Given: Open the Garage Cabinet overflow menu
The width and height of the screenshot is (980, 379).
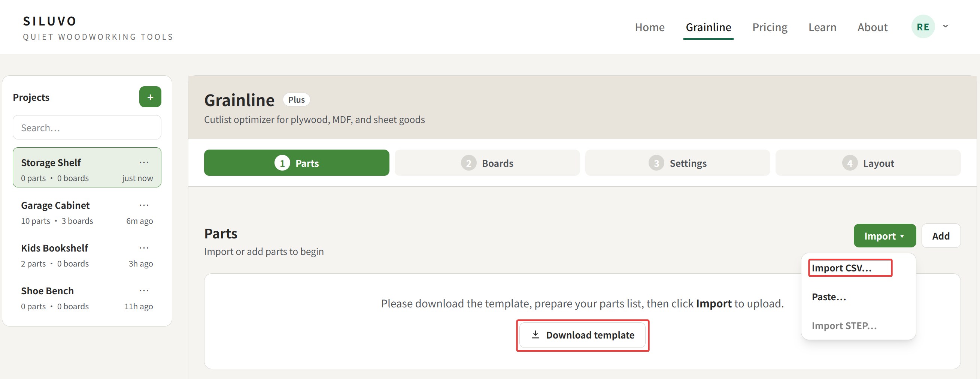Looking at the screenshot, I should point(144,205).
